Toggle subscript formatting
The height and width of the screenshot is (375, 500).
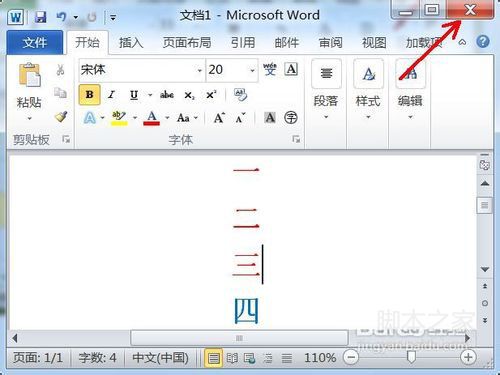click(189, 95)
